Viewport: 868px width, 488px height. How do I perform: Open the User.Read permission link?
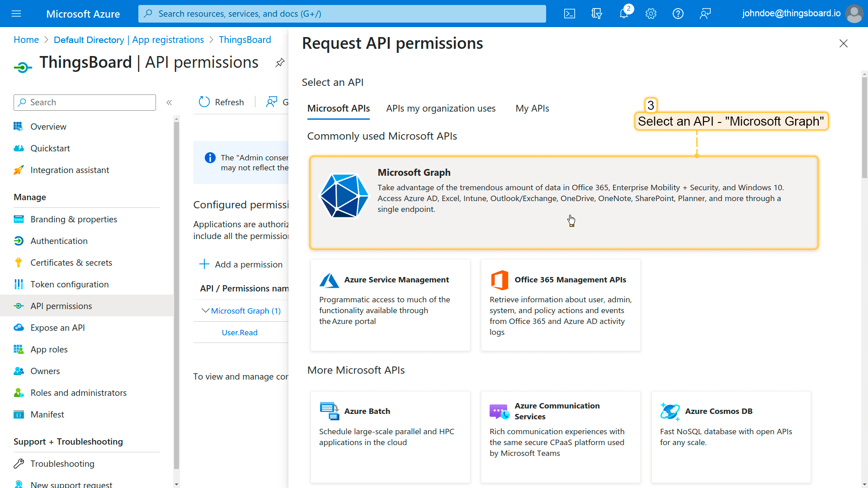coord(240,333)
